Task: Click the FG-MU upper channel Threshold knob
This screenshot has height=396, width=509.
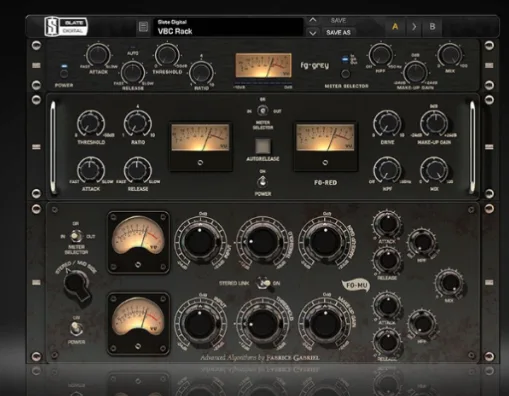Action: point(262,242)
